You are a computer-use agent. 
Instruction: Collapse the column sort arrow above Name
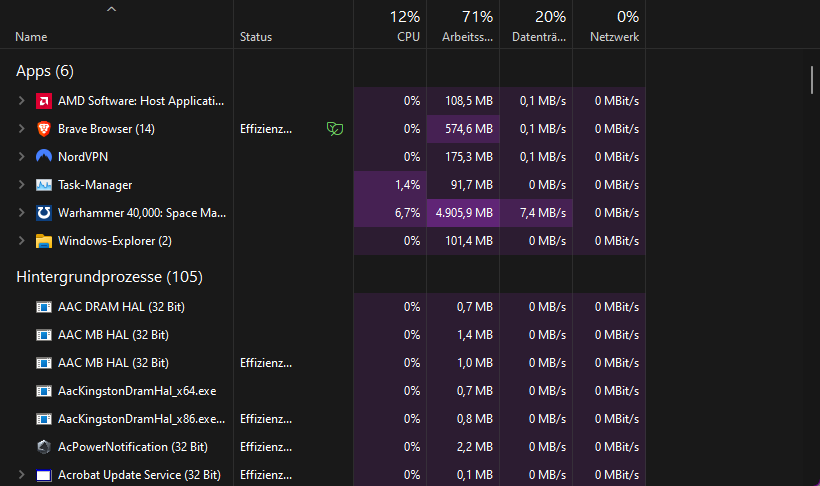[x=111, y=10]
